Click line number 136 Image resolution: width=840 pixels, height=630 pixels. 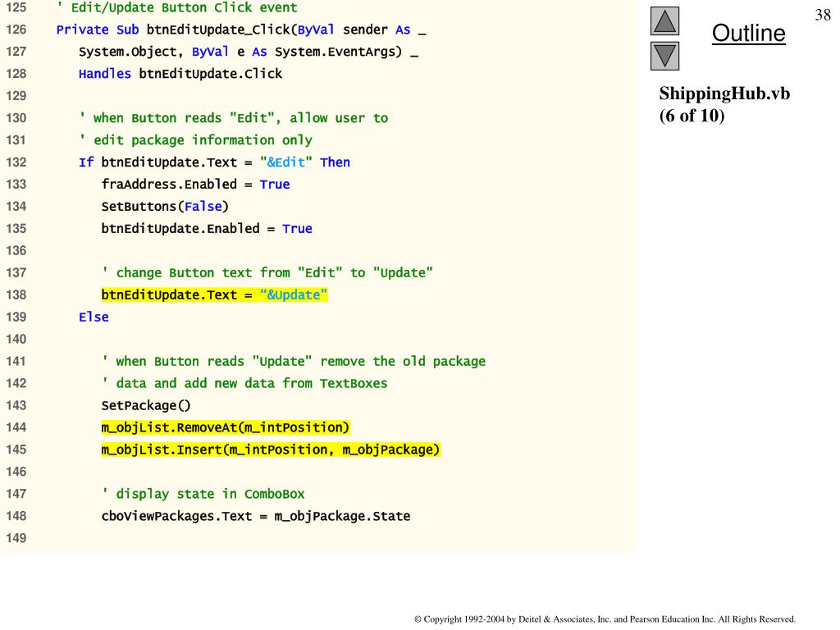pyautogui.click(x=16, y=251)
